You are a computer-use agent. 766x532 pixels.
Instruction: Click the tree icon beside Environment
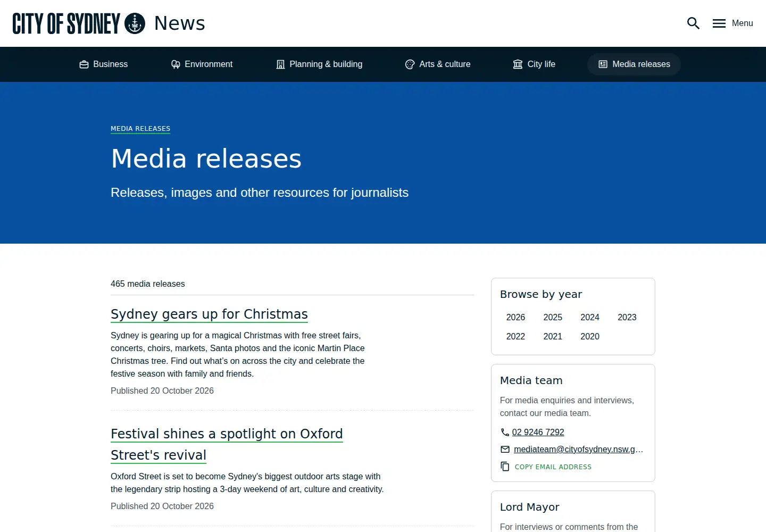[176, 64]
